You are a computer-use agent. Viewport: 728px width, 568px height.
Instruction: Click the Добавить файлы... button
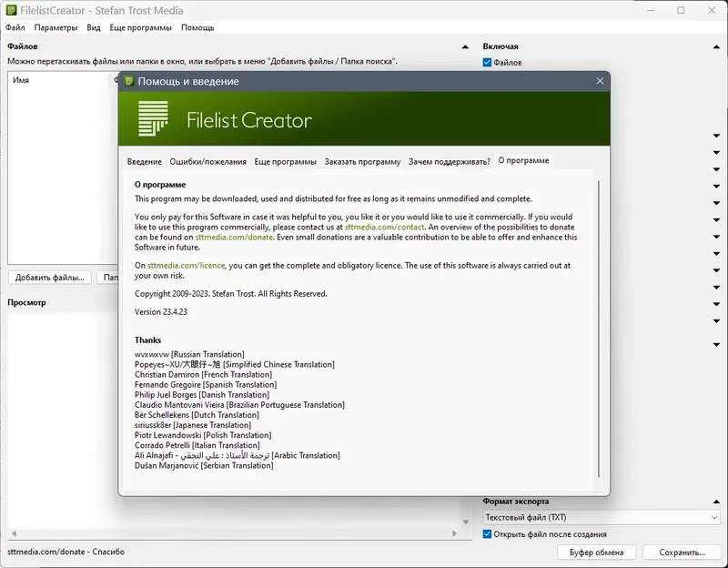(50, 278)
